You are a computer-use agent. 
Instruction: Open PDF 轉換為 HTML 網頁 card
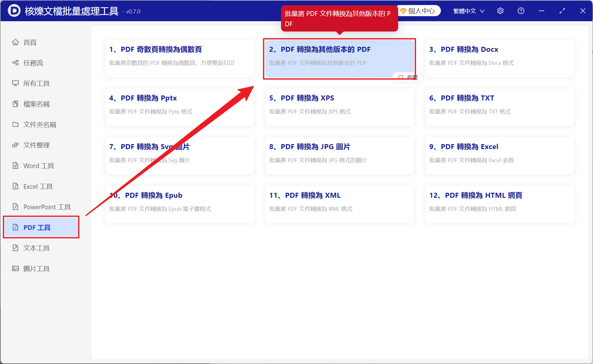[x=500, y=205]
